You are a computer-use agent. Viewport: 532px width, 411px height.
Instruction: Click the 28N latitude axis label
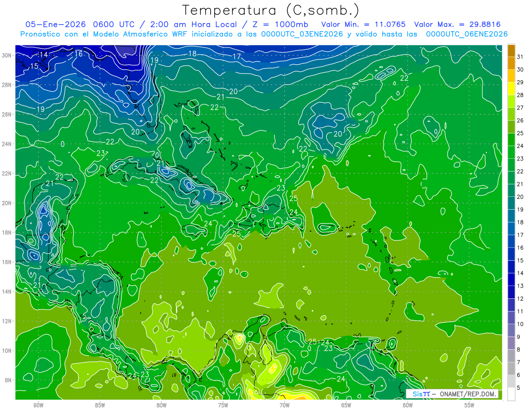(7, 85)
